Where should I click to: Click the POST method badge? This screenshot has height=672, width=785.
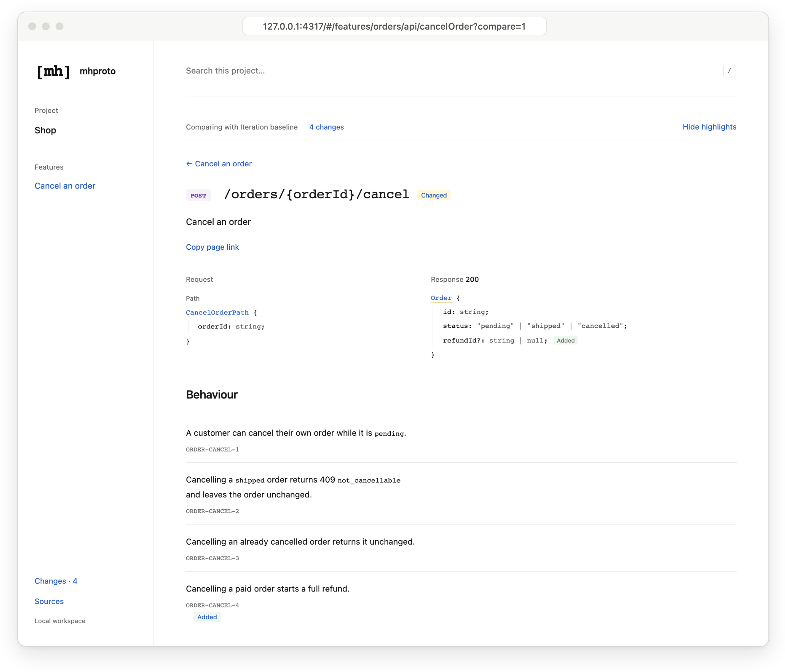(198, 196)
